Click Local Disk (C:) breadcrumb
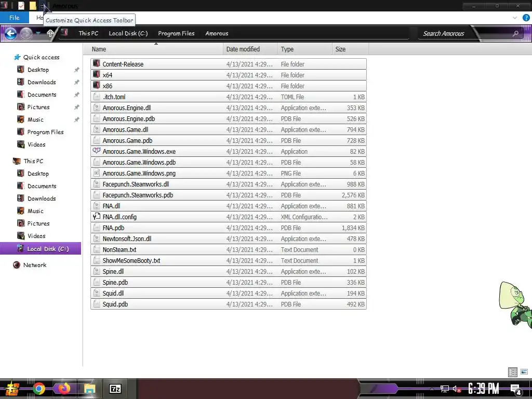Screen dimensions: 532x399 coord(128,33)
